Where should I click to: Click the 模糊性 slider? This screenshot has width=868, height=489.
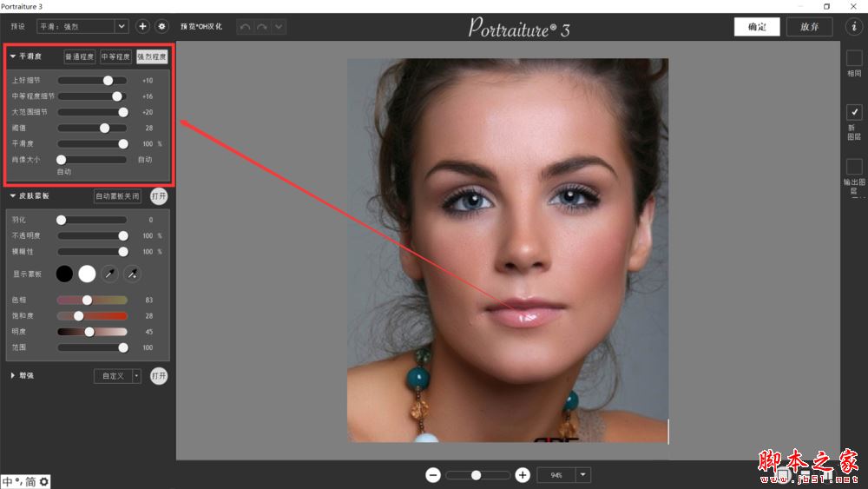93,251
